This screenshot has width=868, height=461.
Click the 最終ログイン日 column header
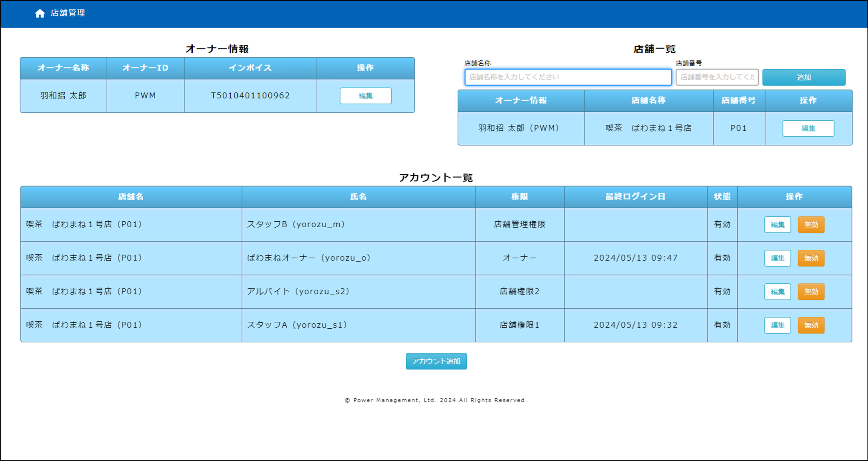[635, 197]
